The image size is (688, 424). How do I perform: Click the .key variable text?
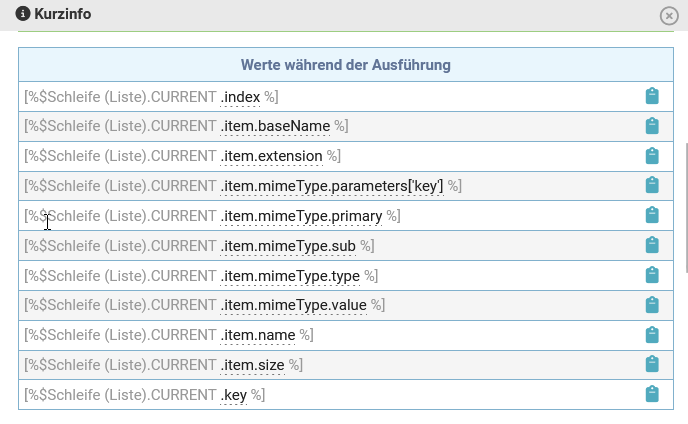click(x=234, y=395)
